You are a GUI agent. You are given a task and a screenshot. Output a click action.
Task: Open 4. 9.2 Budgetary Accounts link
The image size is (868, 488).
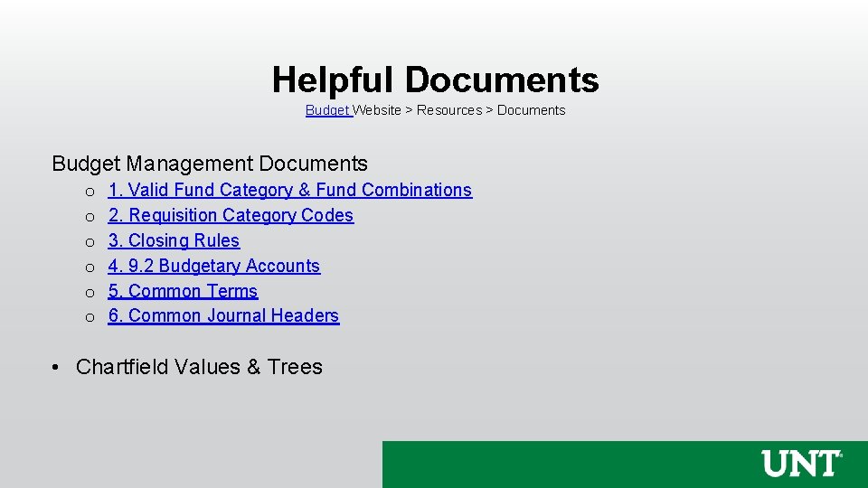pos(214,266)
